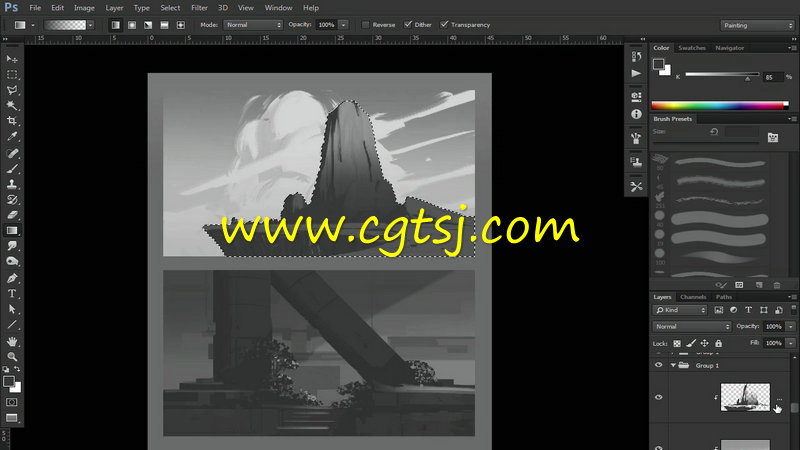Viewport: 800px width, 450px height.
Task: Select the Clone Stamp tool
Action: 12,184
